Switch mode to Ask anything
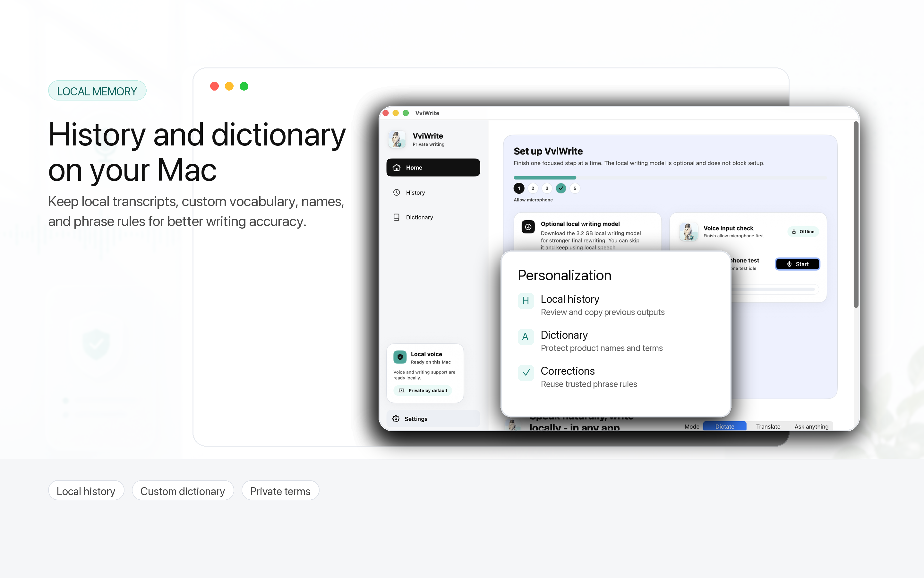The width and height of the screenshot is (924, 578). point(811,426)
